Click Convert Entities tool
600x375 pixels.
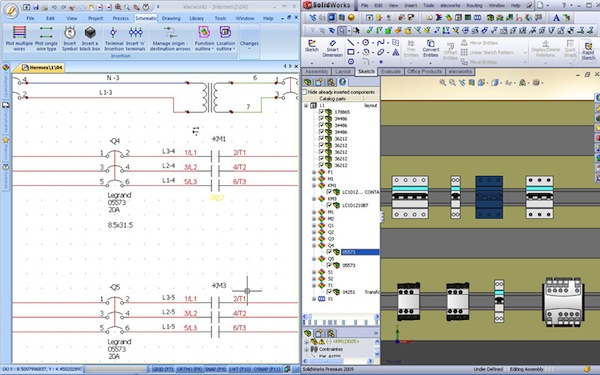[x=430, y=48]
